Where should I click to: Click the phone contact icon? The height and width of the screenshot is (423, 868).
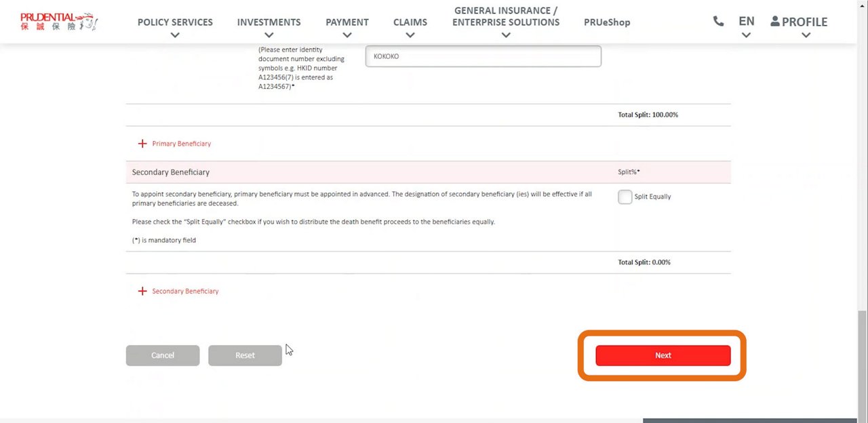(718, 22)
